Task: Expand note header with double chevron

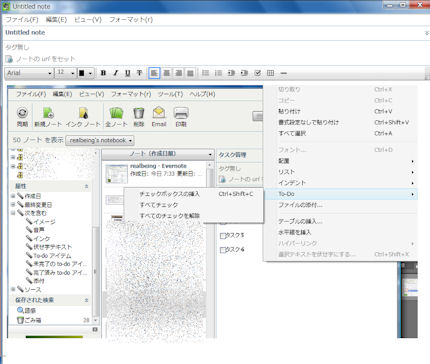Action: point(426,33)
